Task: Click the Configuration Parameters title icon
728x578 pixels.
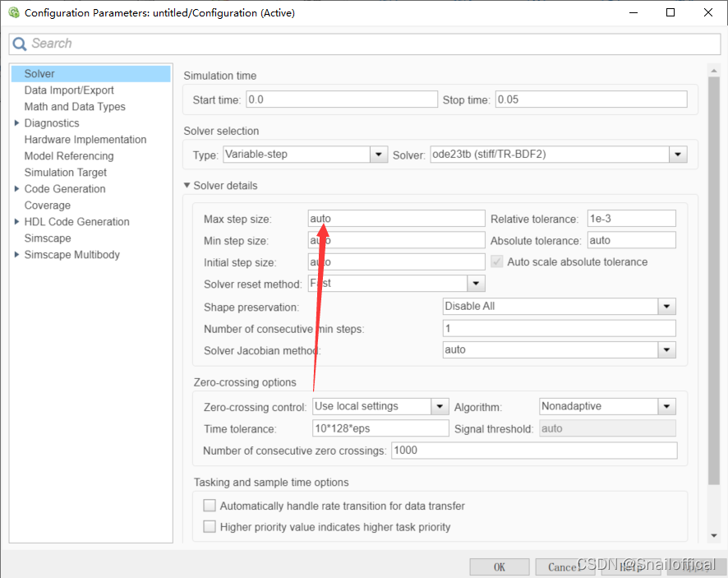Action: [15, 12]
